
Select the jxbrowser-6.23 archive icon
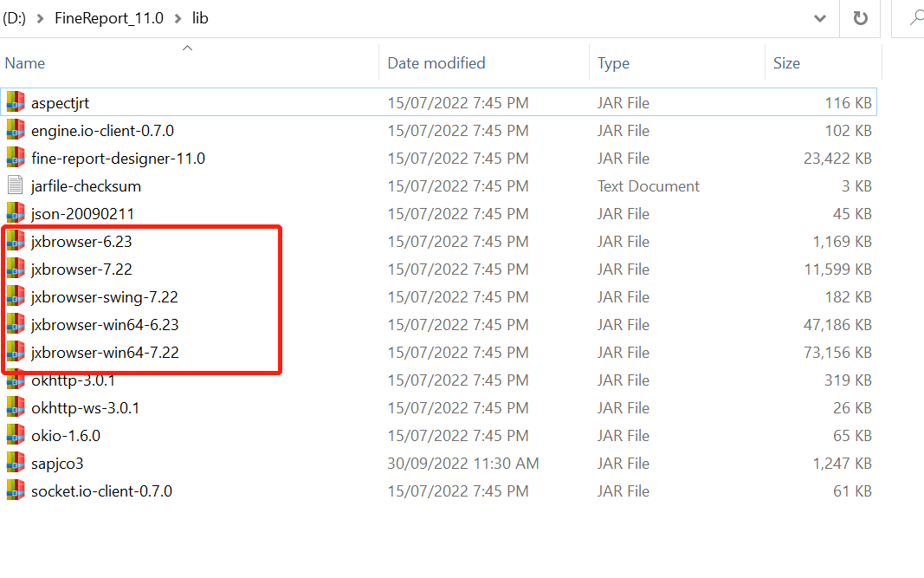click(x=16, y=241)
